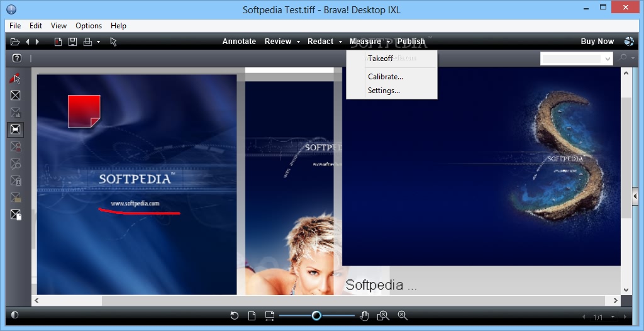Click the redact with person icon tool
The image size is (644, 331).
pyautogui.click(x=15, y=147)
